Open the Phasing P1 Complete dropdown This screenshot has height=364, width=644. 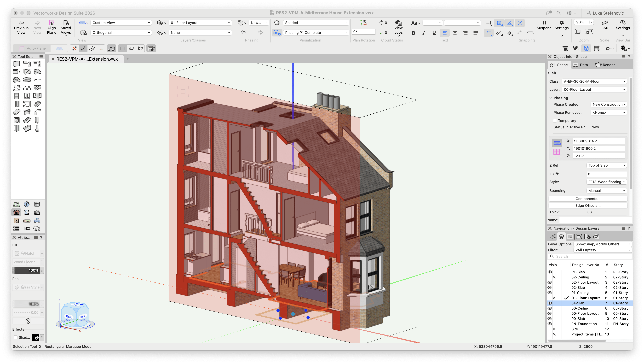316,33
